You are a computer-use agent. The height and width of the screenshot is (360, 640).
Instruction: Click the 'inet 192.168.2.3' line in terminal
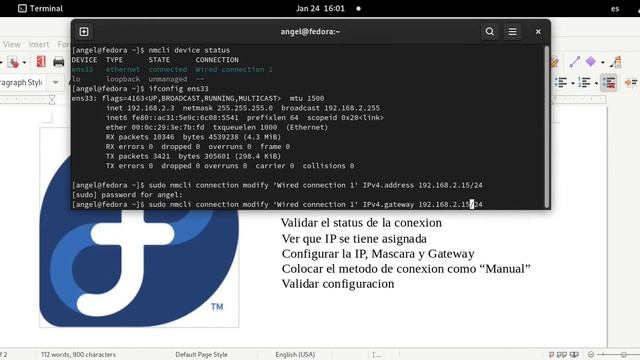[242, 108]
